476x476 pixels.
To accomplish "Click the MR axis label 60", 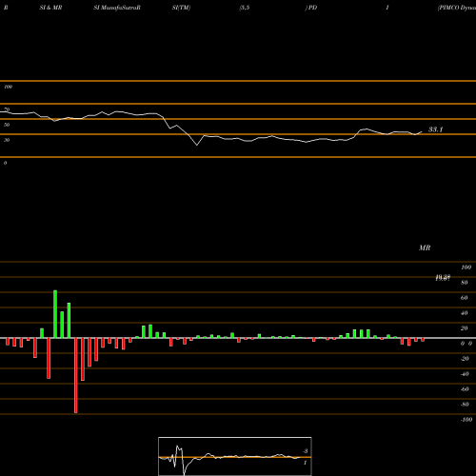I will pos(464,298).
